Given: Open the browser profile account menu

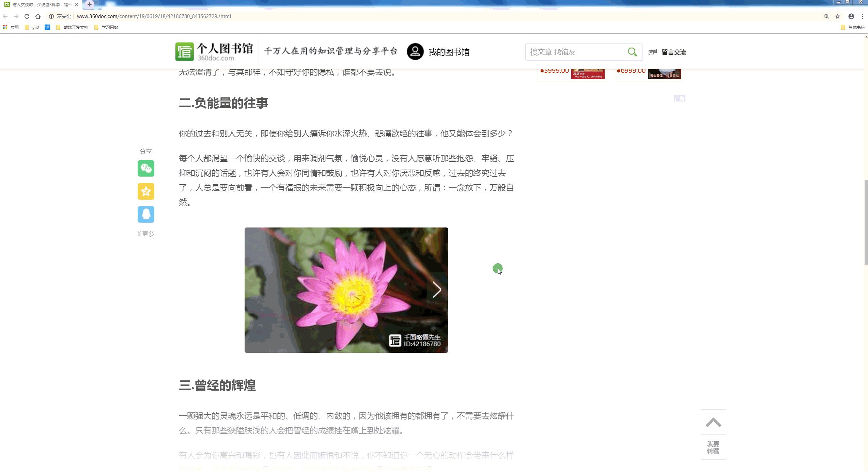Looking at the screenshot, I should tap(851, 16).
